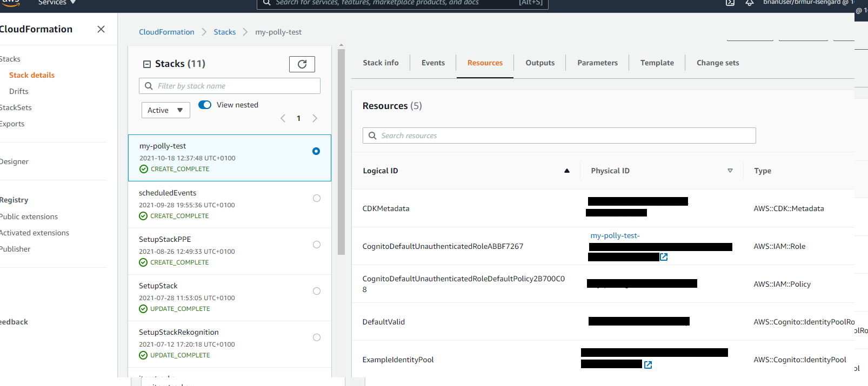868x386 pixels.
Task: Go to next page of stacks
Action: coord(315,118)
